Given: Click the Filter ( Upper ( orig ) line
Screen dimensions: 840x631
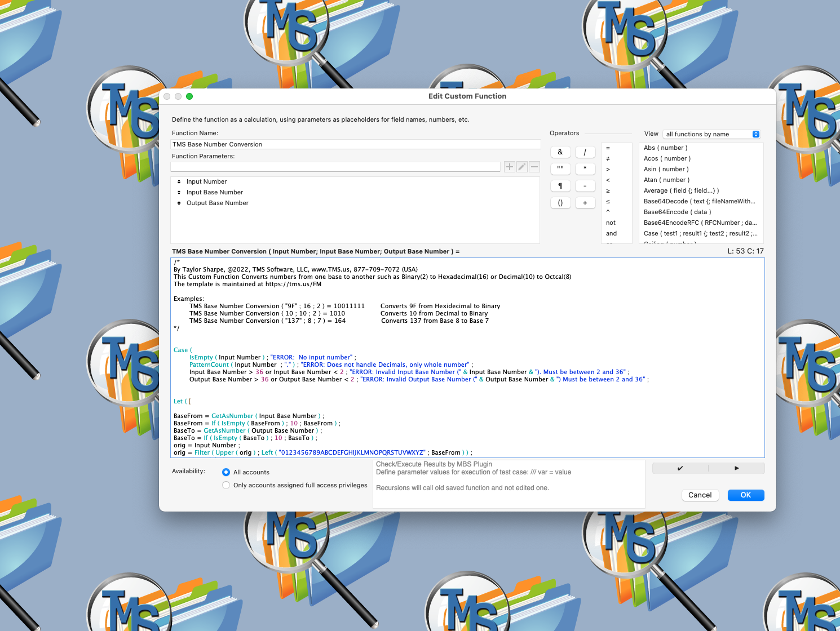Looking at the screenshot, I should click(323, 453).
